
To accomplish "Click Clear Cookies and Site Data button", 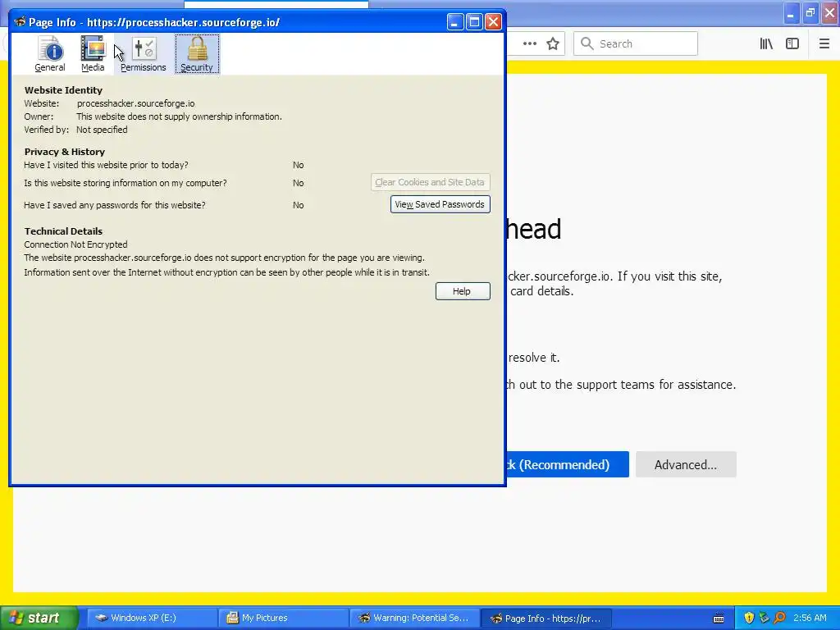I will 430,182.
